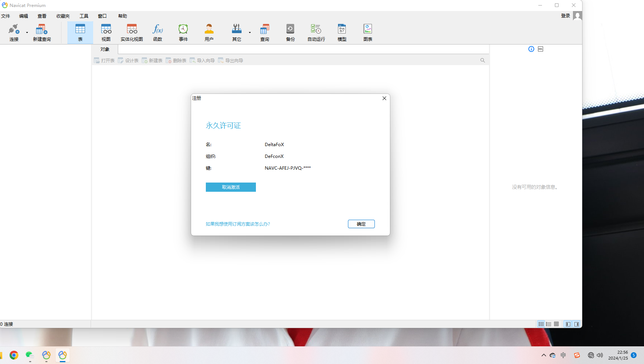The width and height of the screenshot is (644, 364).
Task: Click the object search magnifier icon
Action: (483, 60)
